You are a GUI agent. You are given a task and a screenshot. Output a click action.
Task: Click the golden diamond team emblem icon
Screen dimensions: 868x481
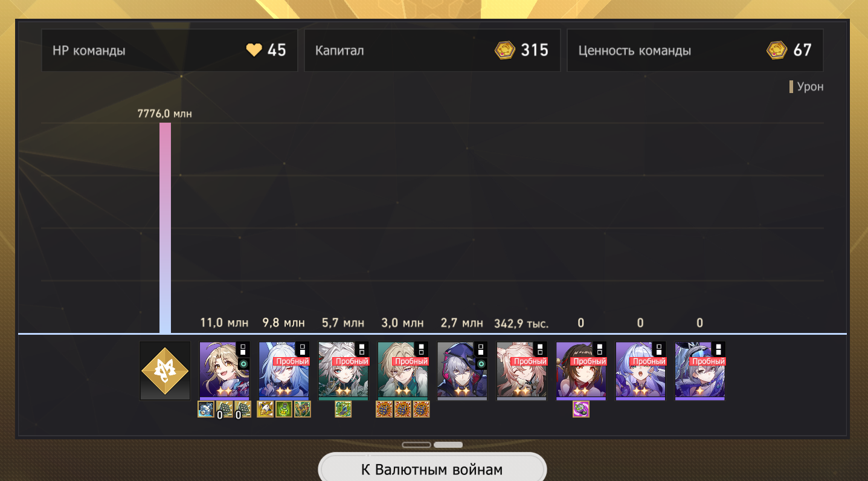click(x=165, y=371)
